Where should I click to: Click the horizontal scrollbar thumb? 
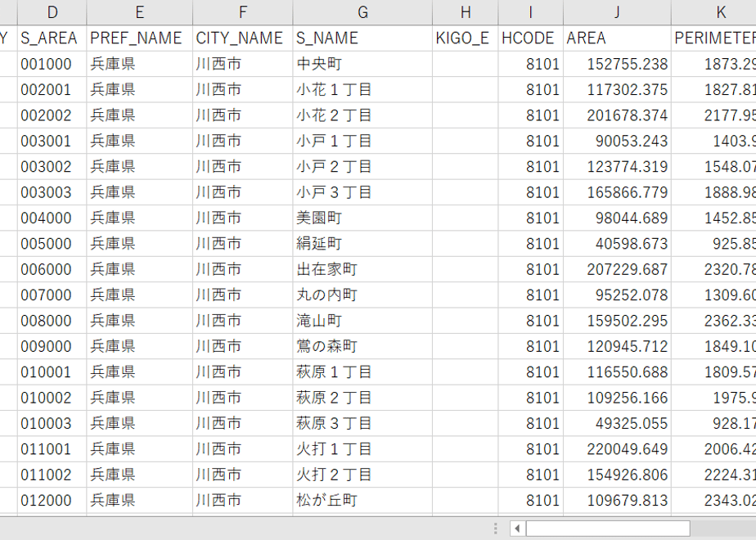pyautogui.click(x=608, y=529)
